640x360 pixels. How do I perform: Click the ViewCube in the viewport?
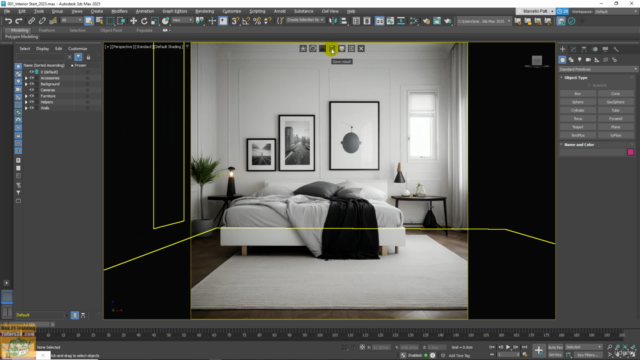click(x=537, y=61)
